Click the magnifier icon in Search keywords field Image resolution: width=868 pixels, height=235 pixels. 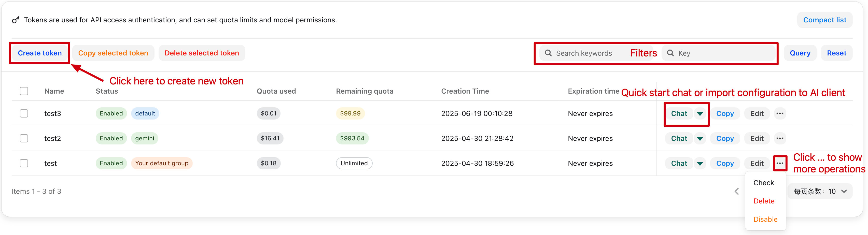pos(548,53)
